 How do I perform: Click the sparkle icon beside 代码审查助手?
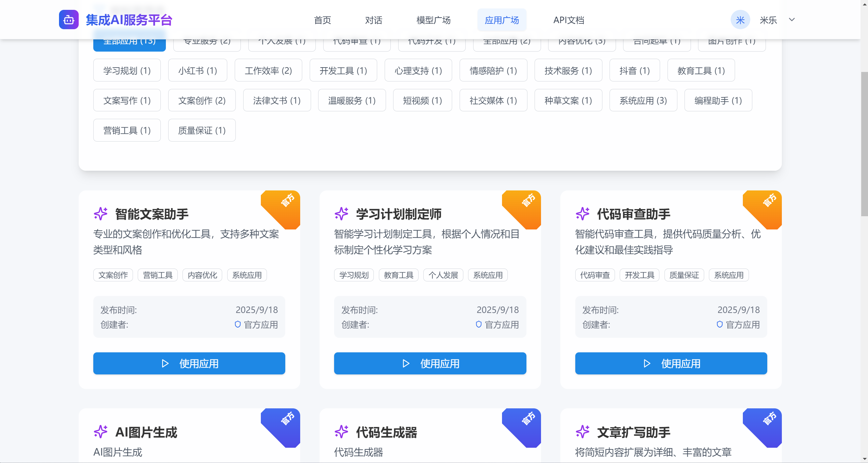click(582, 214)
